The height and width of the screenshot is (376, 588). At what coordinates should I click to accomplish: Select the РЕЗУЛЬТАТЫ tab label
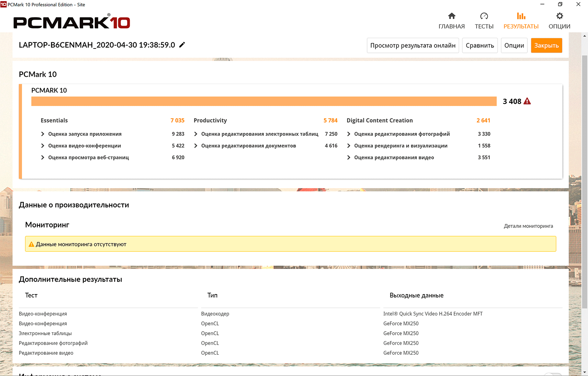point(521,26)
